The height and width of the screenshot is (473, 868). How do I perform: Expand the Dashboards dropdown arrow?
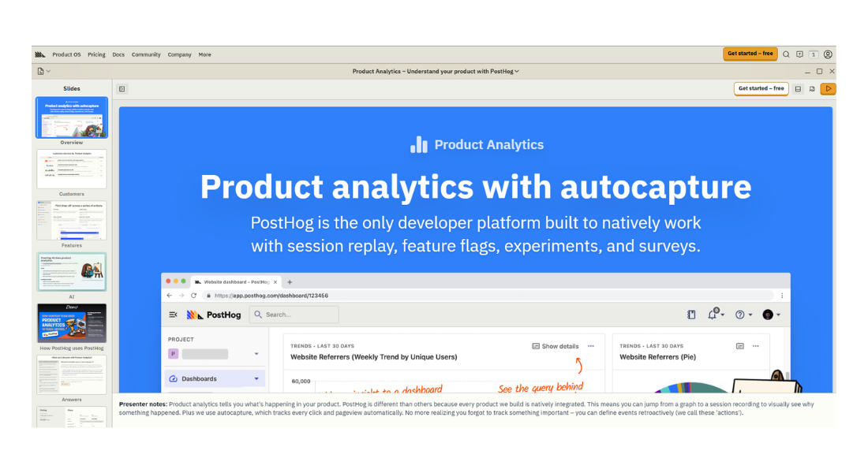pos(256,379)
